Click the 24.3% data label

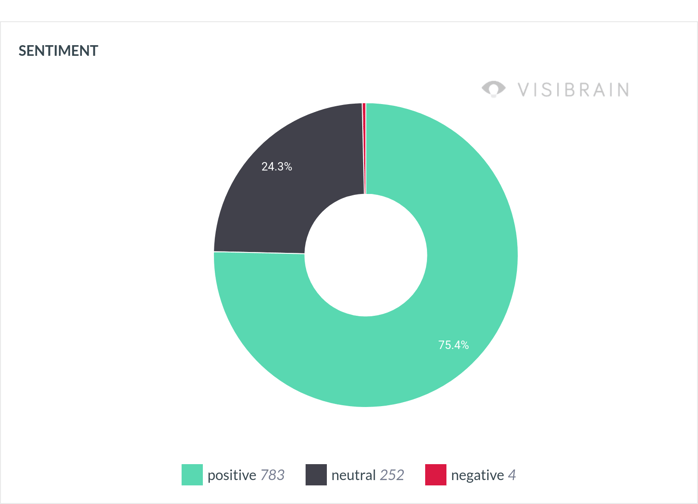[277, 167]
